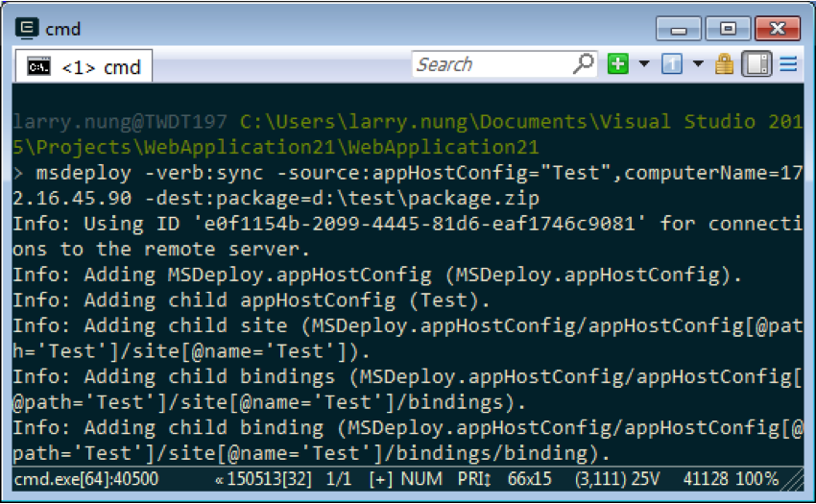Toggle the alternative mode panel icon
The width and height of the screenshot is (816, 504).
pyautogui.click(x=756, y=64)
